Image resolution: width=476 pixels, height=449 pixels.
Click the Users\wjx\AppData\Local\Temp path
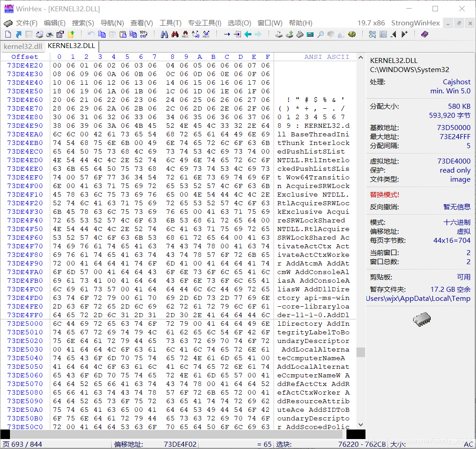pyautogui.click(x=418, y=299)
